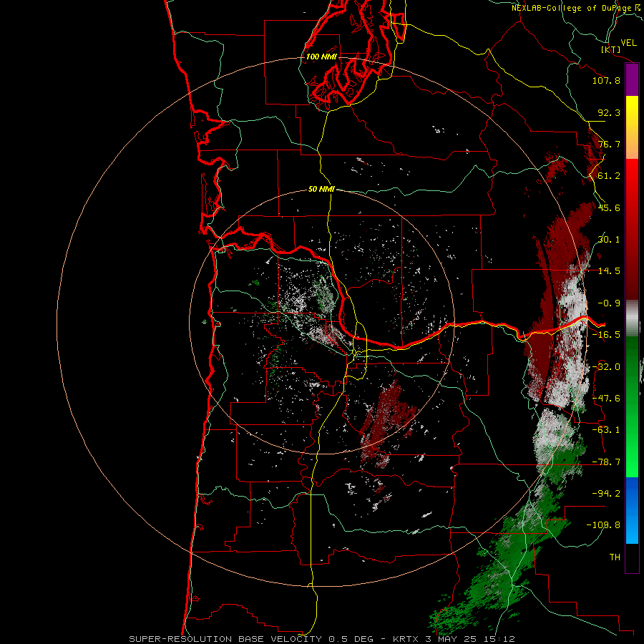Click the TH legend label
The width and height of the screenshot is (644, 644).
tap(615, 557)
